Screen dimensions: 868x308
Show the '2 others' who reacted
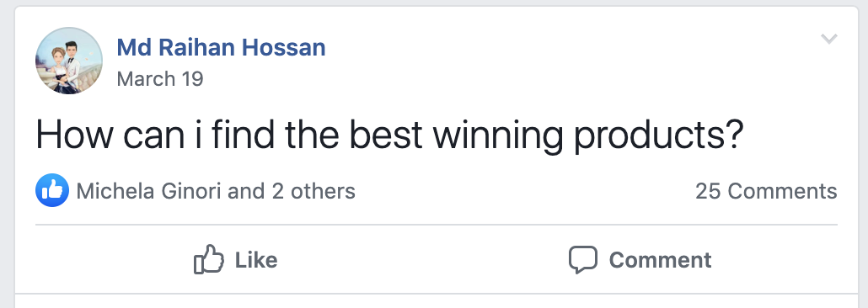[313, 191]
